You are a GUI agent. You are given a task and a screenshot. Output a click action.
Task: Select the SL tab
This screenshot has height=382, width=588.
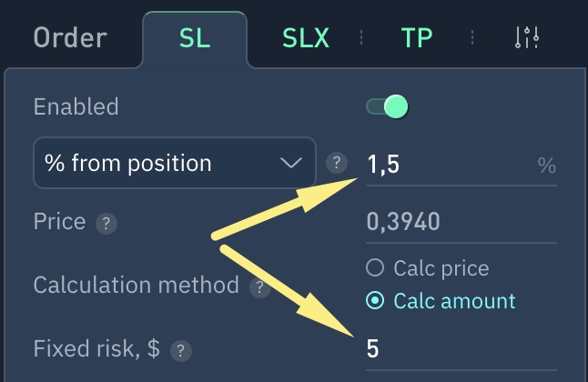coord(195,38)
